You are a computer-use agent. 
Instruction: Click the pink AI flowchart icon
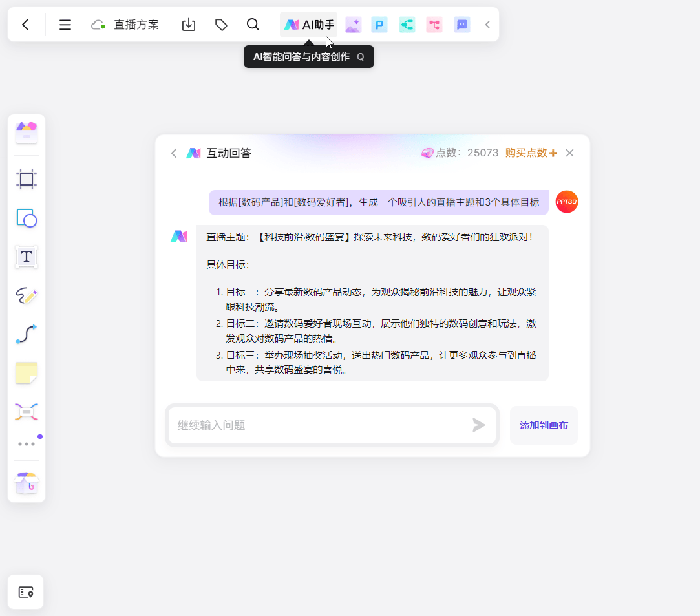(434, 25)
